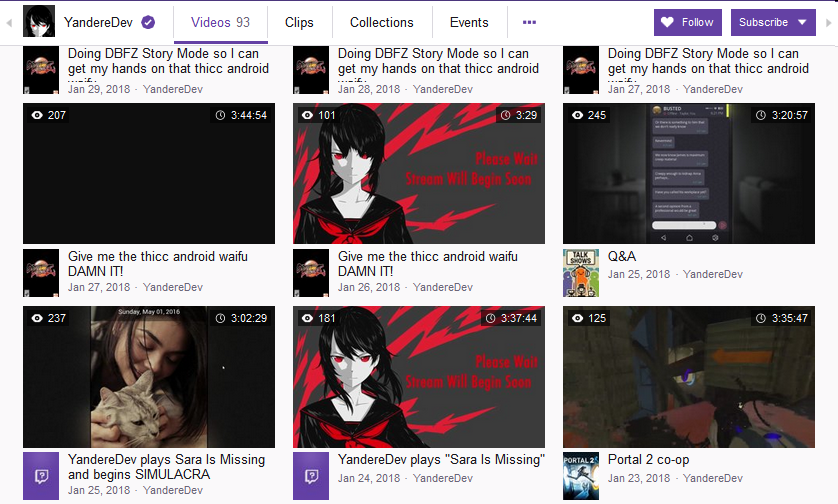
Task: Open Jan 26 'Give me the thicc android waifu' title
Action: click(x=428, y=263)
